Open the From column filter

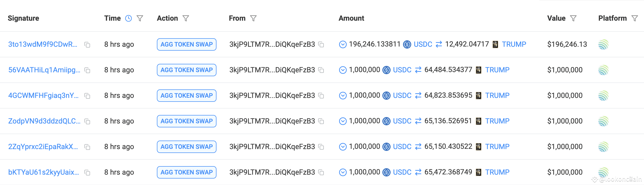253,18
